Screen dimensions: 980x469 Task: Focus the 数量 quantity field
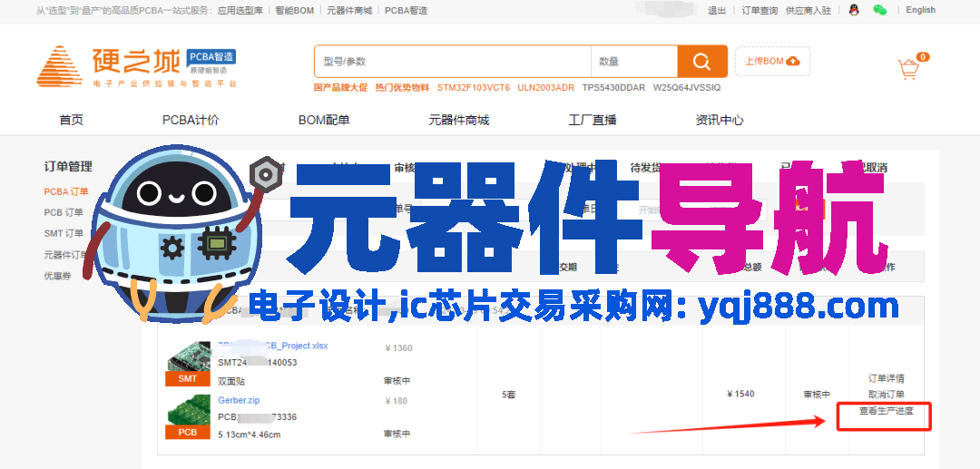click(633, 61)
